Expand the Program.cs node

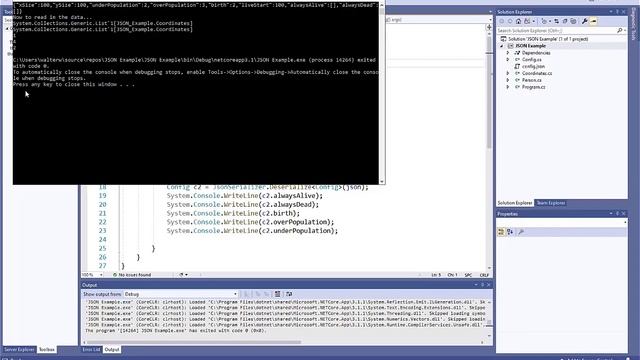[508, 87]
